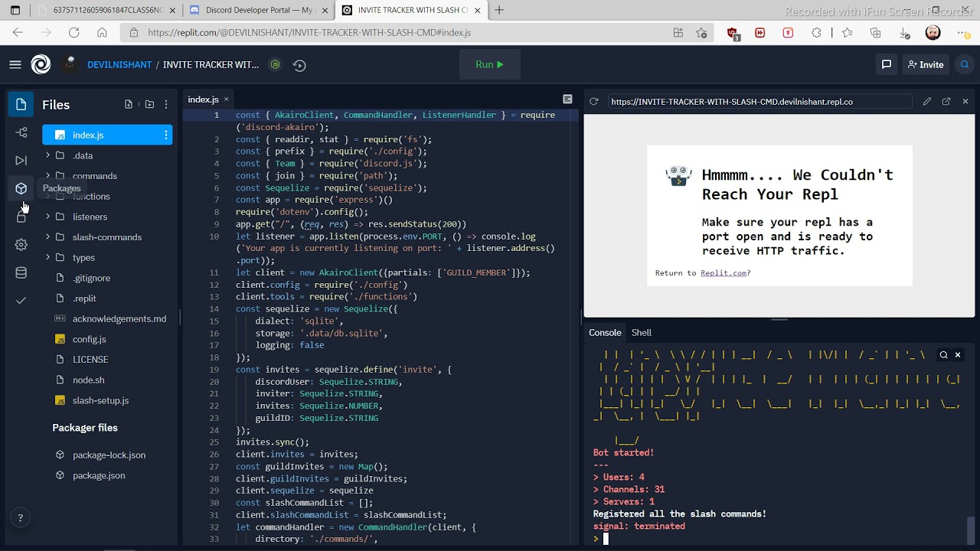980x551 pixels.
Task: Open the Files panel more options menu
Action: coord(166,105)
